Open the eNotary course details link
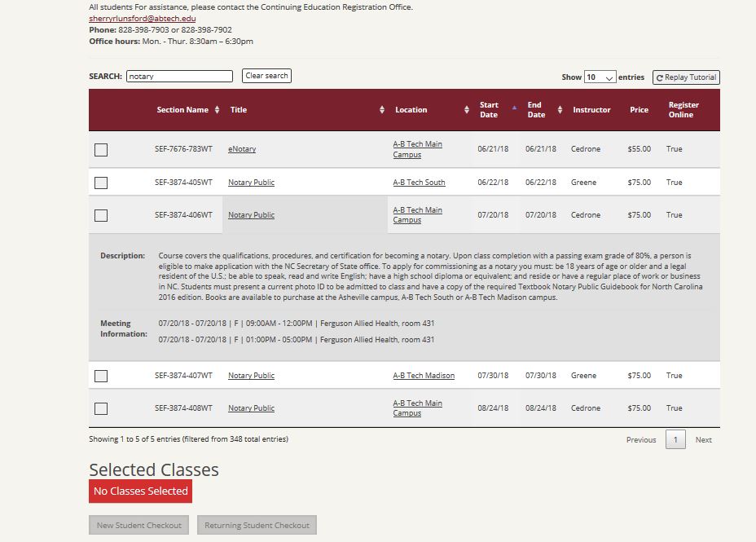Viewport: 756px width, 542px height. pos(241,148)
